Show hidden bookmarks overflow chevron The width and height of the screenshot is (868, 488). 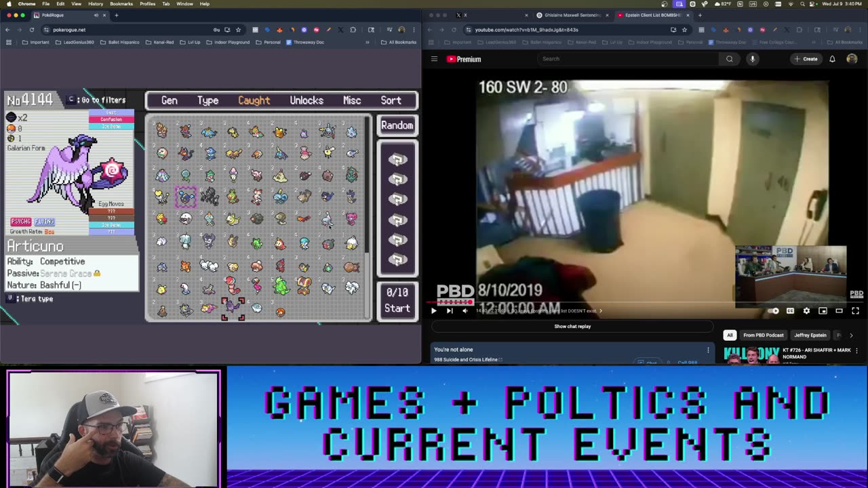pyautogui.click(x=368, y=42)
